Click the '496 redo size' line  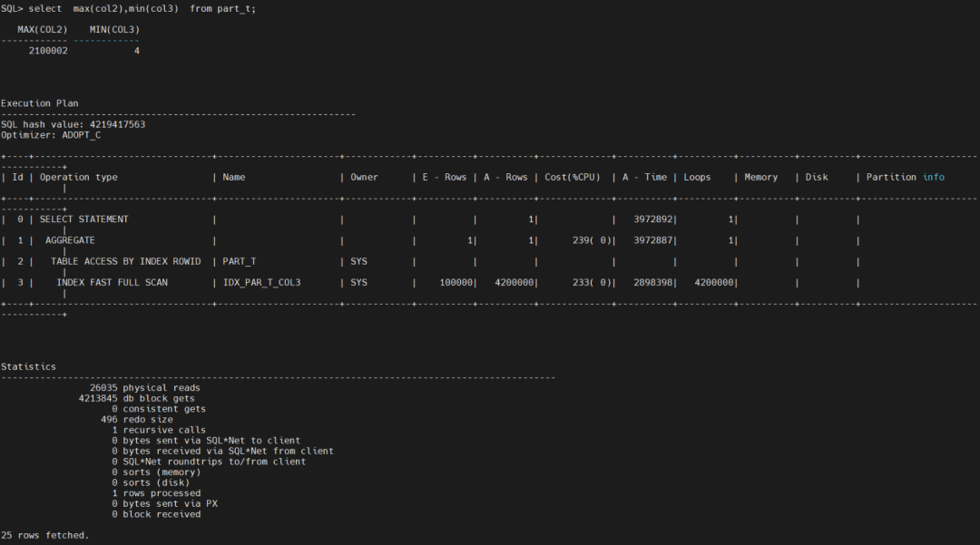(137, 420)
